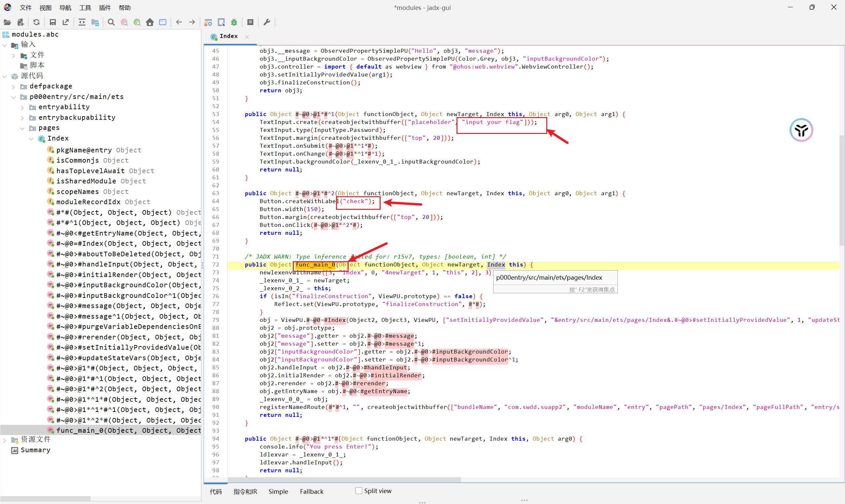Click the reload files icon
This screenshot has width=845, height=504.
[36, 22]
